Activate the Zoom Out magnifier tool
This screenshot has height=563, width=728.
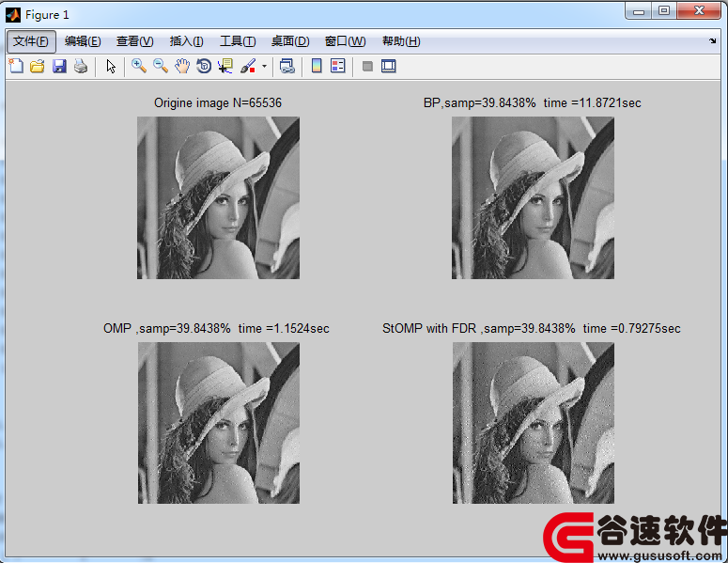pyautogui.click(x=161, y=66)
